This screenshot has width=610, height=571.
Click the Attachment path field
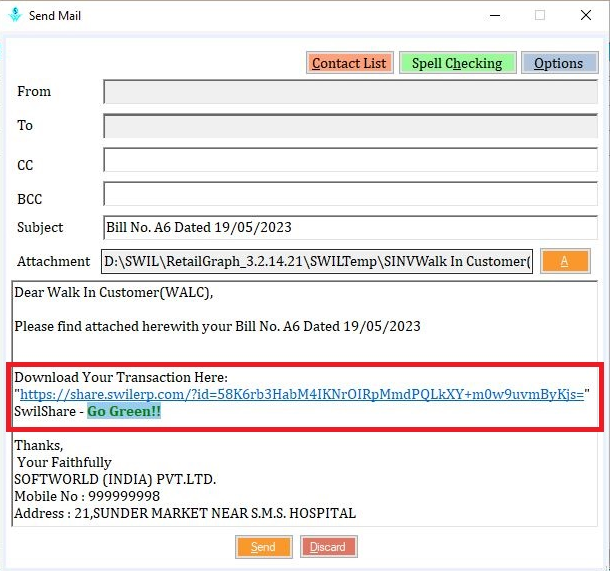tap(317, 261)
